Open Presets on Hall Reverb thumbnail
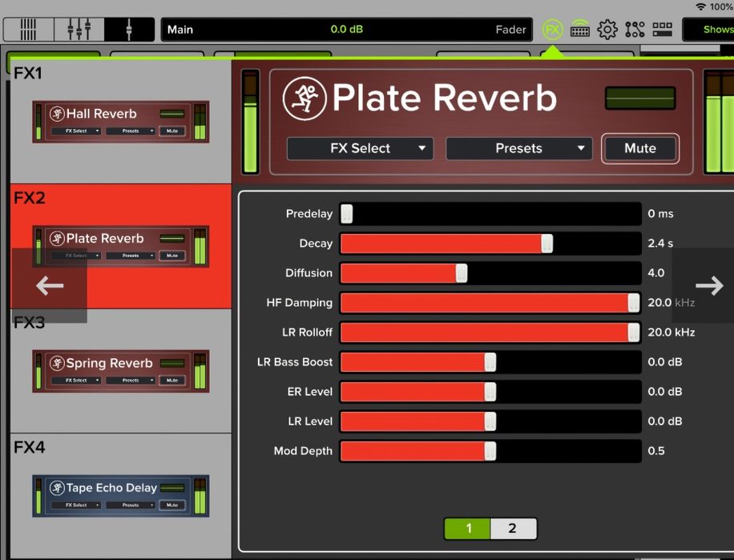Image resolution: width=734 pixels, height=560 pixels. tap(131, 131)
